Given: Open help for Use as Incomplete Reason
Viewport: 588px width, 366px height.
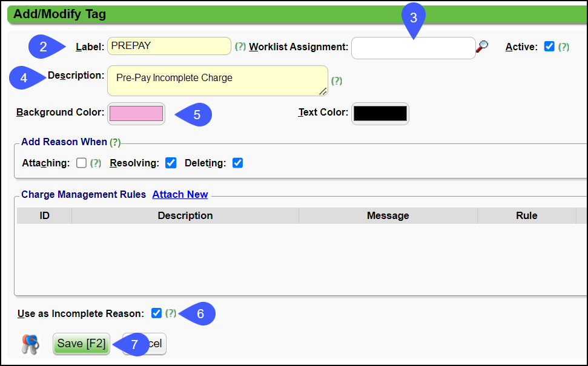Looking at the screenshot, I should tap(171, 313).
